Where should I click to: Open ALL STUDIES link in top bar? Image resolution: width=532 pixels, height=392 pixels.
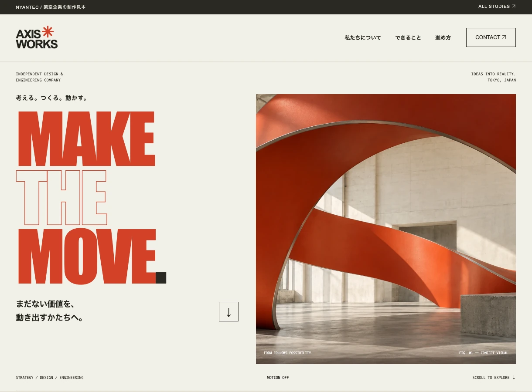click(x=497, y=7)
